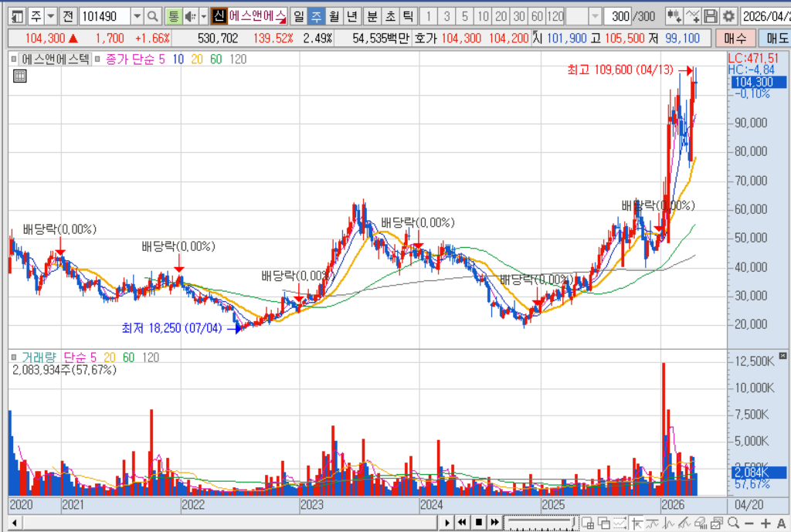
Task: Click the speaker sound icon
Action: coord(190,17)
